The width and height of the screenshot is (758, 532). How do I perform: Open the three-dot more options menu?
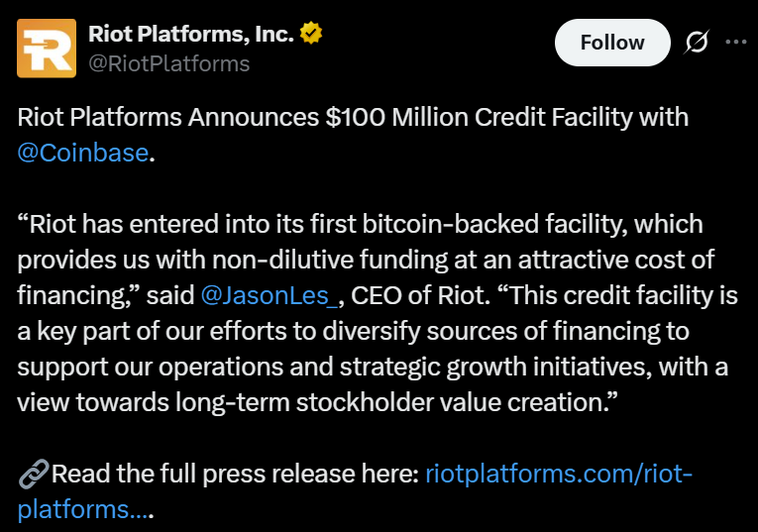pos(736,42)
